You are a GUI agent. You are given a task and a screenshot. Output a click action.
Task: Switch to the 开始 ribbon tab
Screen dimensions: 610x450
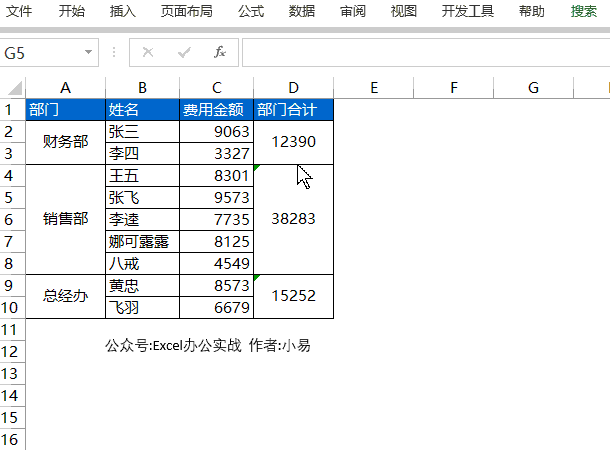[x=72, y=11]
